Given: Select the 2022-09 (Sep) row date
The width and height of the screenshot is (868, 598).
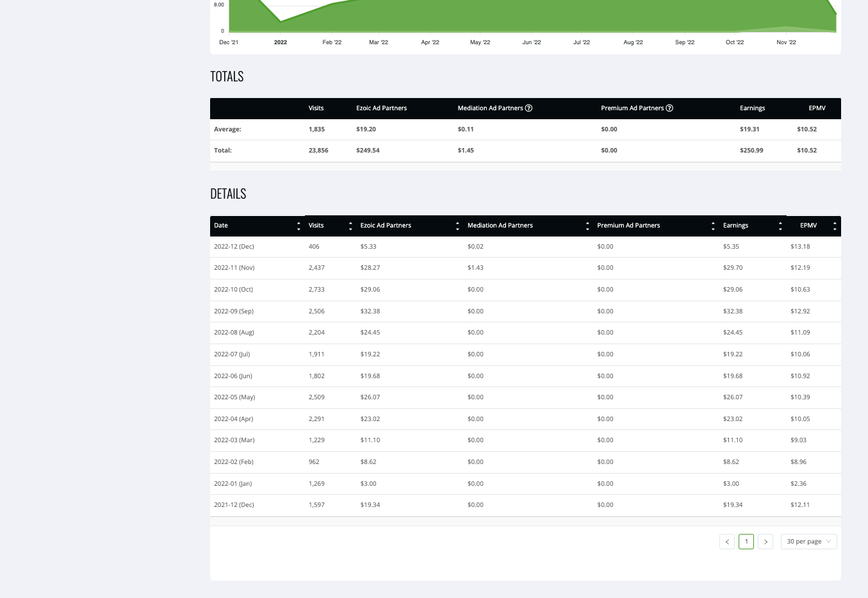Looking at the screenshot, I should (x=234, y=311).
